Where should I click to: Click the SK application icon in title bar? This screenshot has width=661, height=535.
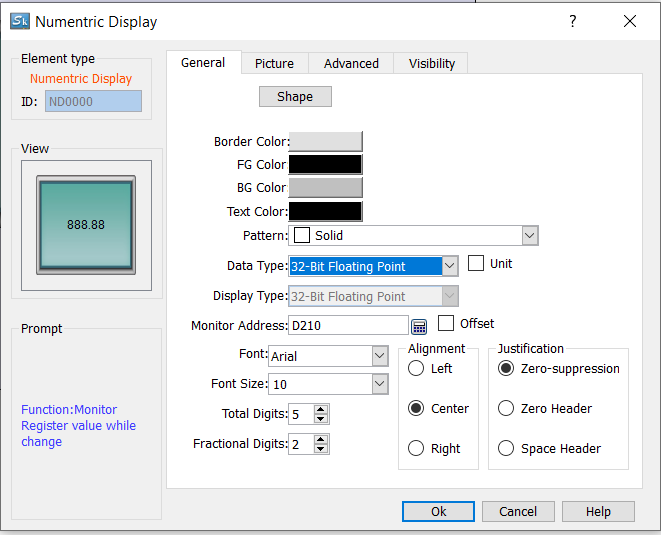[x=20, y=21]
